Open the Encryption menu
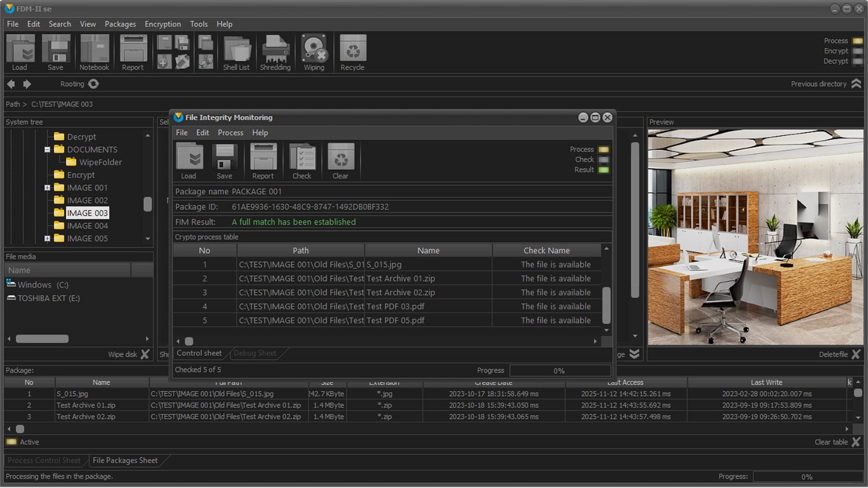The height and width of the screenshot is (488, 868). click(163, 24)
